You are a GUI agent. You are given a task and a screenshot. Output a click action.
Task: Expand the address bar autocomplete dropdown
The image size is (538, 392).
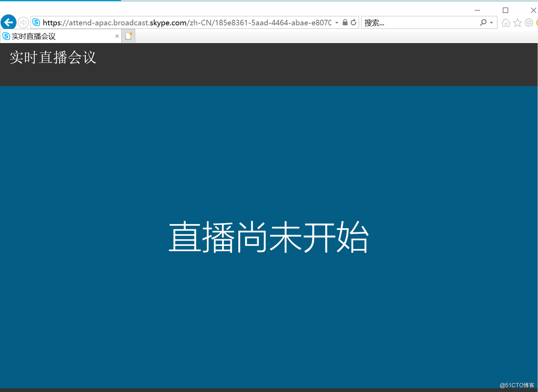[337, 23]
